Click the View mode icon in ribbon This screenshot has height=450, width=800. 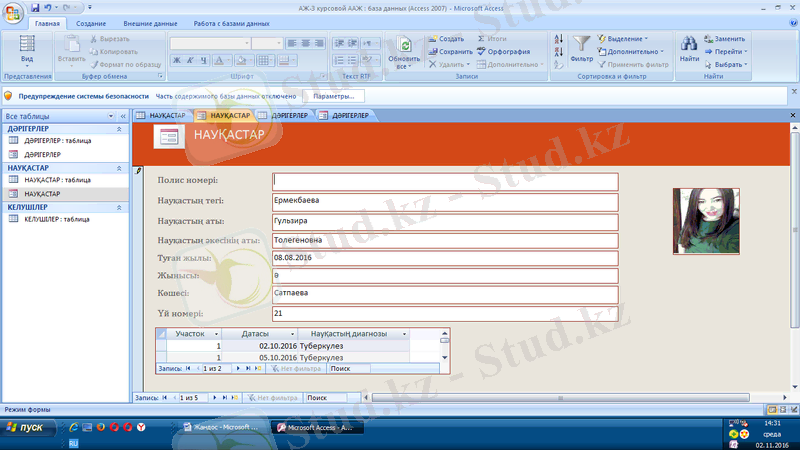pos(27,45)
